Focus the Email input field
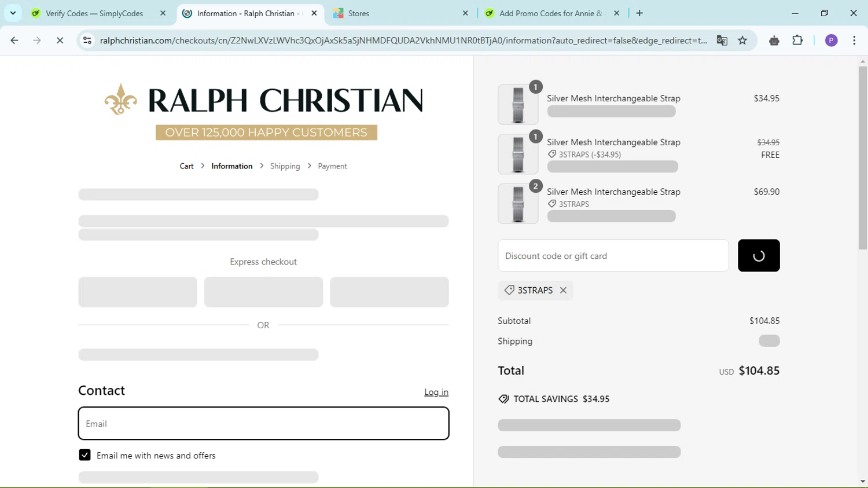 [263, 423]
